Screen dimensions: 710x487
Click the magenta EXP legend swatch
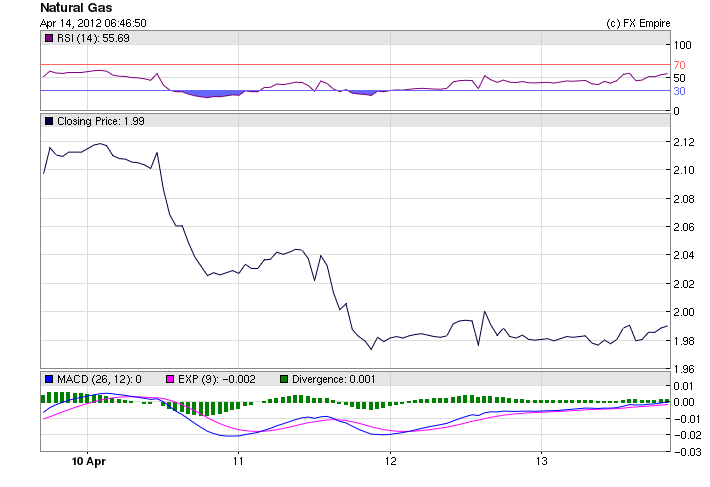170,379
